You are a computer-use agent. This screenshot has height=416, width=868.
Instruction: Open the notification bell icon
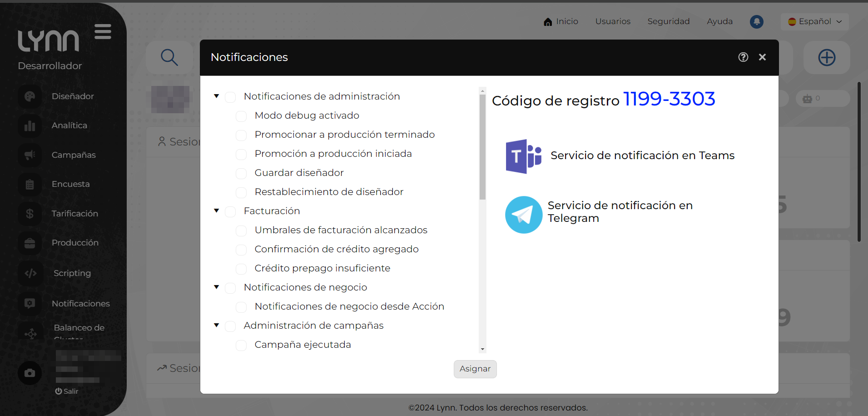757,21
